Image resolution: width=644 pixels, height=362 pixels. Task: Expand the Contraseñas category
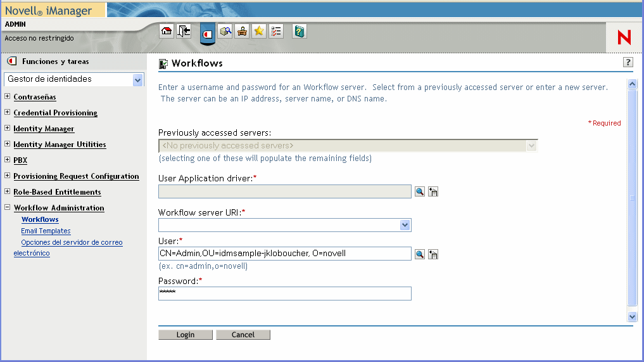pyautogui.click(x=8, y=96)
